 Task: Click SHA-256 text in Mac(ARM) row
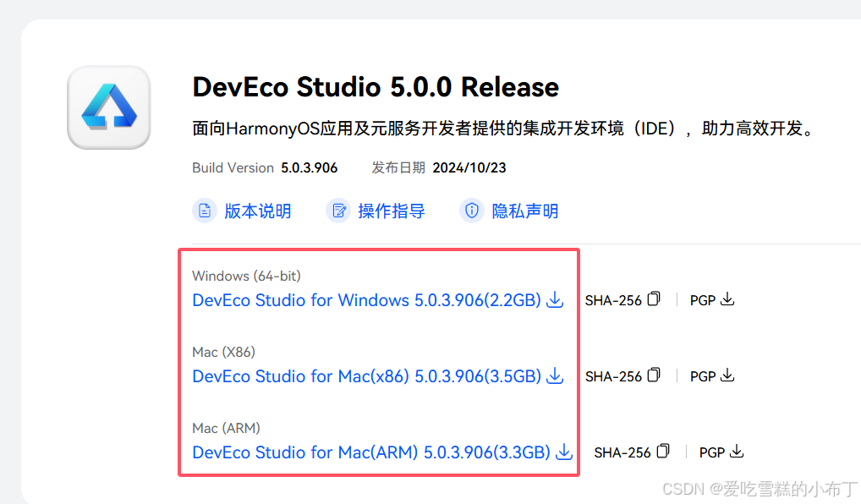[622, 453]
